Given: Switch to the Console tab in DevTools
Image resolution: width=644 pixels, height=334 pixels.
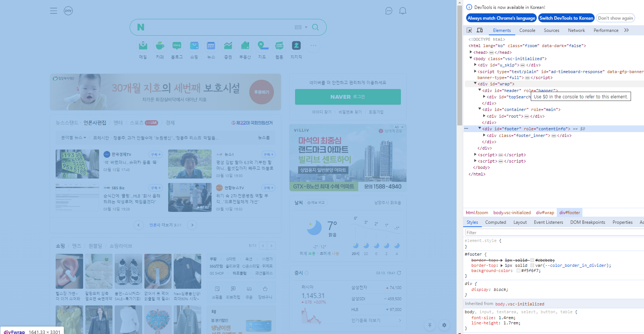Looking at the screenshot, I should pos(527,30).
